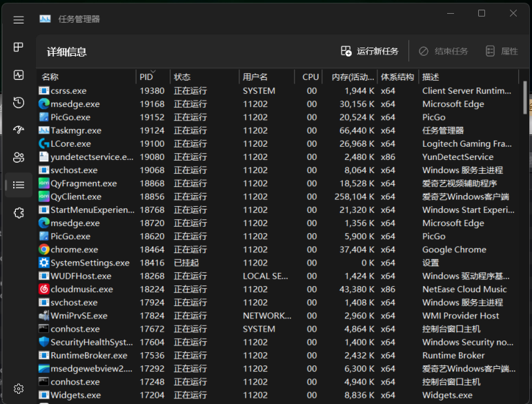Open the hamburger navigation menu
532x404 pixels.
19,20
